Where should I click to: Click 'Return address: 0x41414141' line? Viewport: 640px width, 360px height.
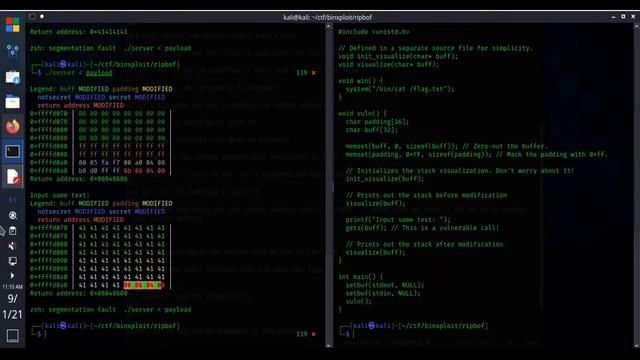78,32
